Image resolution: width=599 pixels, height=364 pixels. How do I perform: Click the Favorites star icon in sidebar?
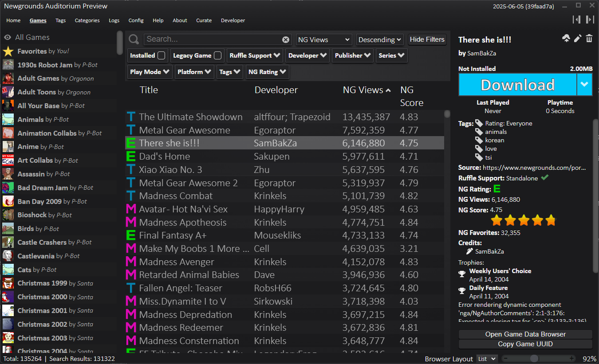click(8, 51)
